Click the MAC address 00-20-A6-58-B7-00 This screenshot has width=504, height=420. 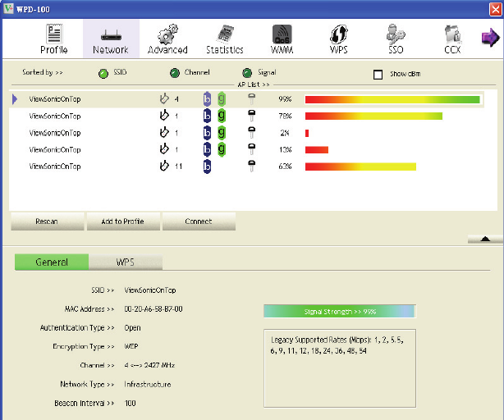pos(153,309)
